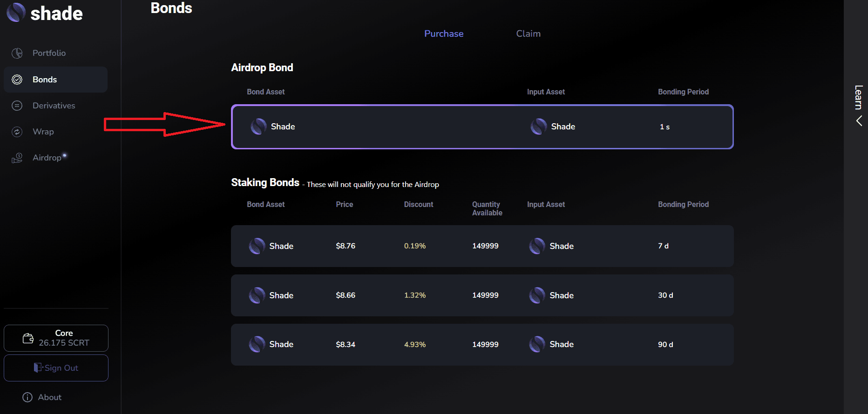Viewport: 868px width, 414px height.
Task: Expand the Learn side panel chevron
Action: [859, 121]
